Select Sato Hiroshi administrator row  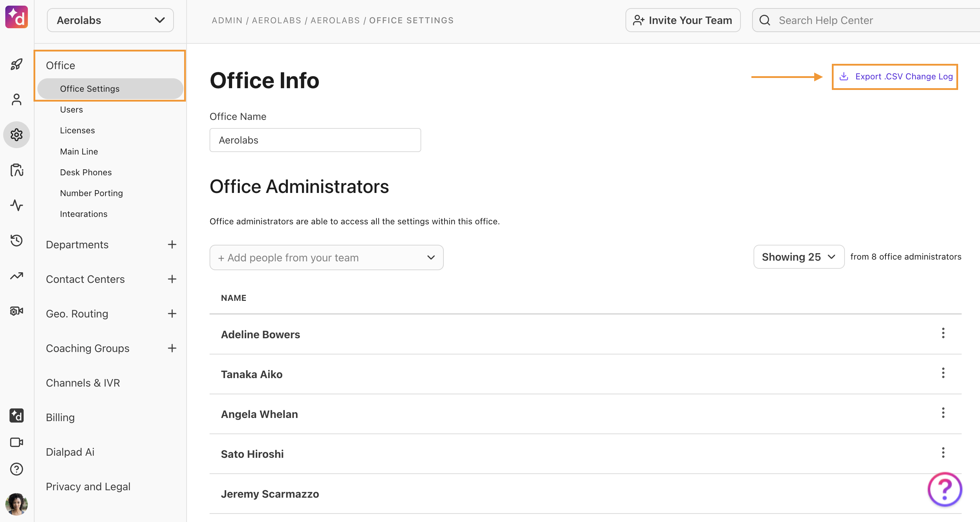point(586,454)
